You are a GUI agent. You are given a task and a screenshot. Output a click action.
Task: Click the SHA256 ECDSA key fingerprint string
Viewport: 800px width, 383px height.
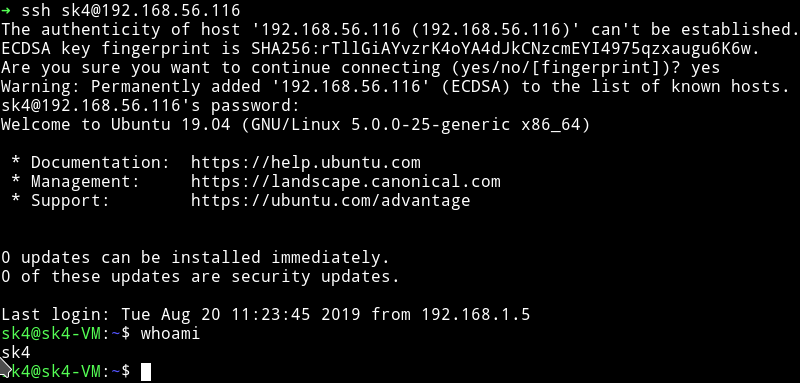tap(505, 49)
